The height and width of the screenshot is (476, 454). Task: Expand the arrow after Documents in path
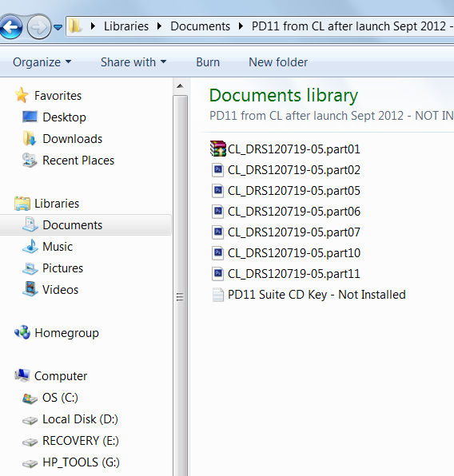coord(241,26)
